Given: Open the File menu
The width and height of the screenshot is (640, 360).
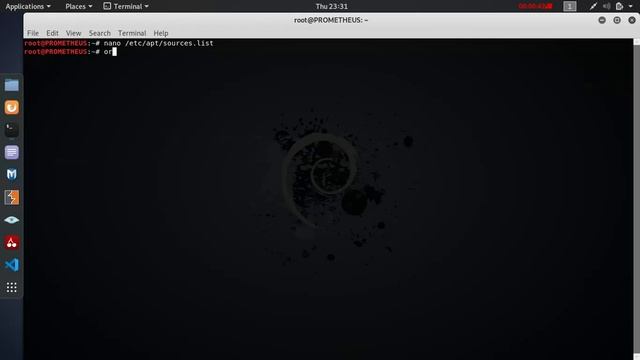Looking at the screenshot, I should 33,33.
